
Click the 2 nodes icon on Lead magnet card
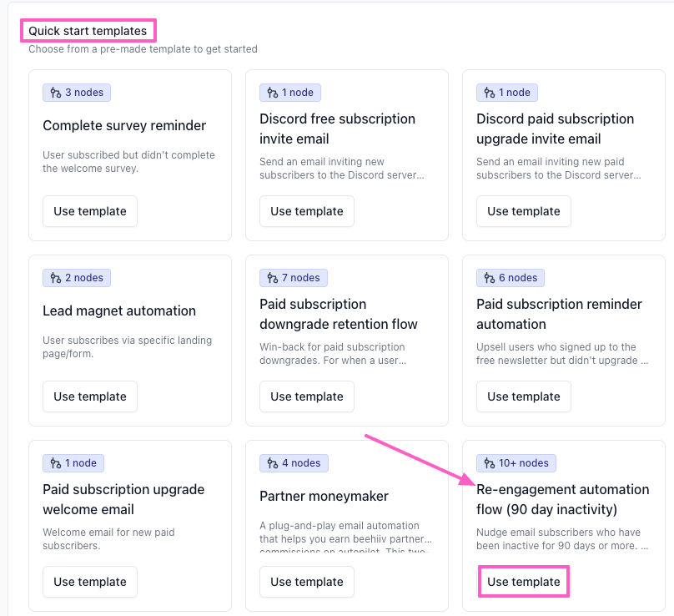click(56, 278)
